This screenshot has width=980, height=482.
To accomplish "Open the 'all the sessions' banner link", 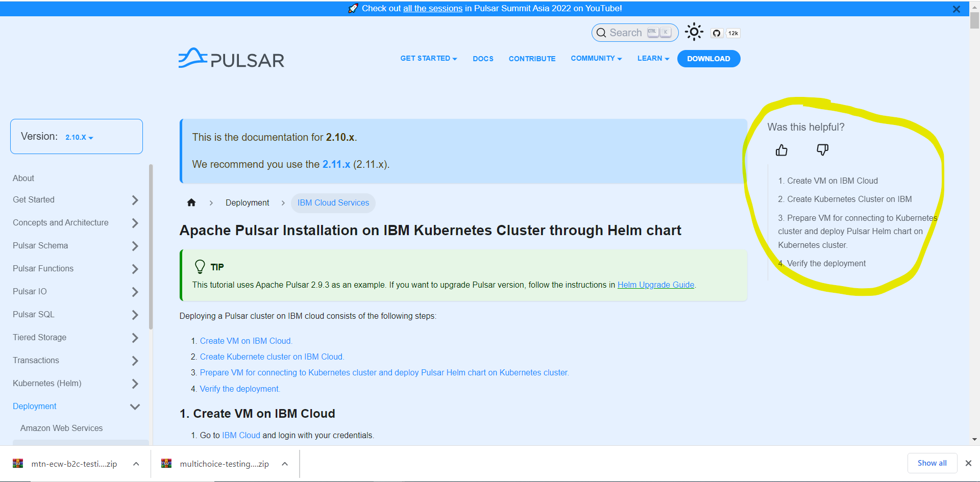I will pos(433,8).
